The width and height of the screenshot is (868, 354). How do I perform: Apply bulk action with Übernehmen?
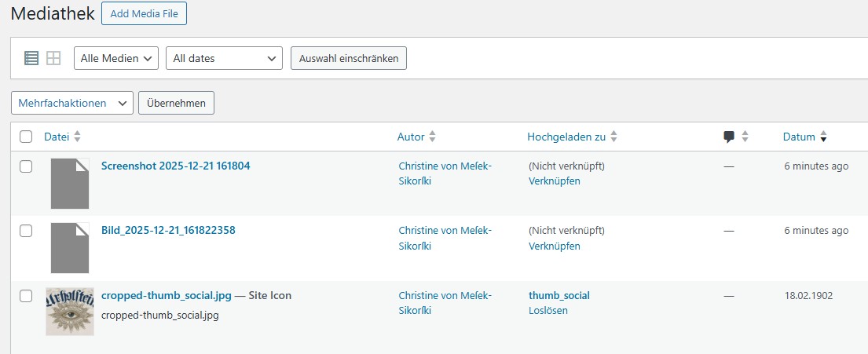click(x=176, y=103)
